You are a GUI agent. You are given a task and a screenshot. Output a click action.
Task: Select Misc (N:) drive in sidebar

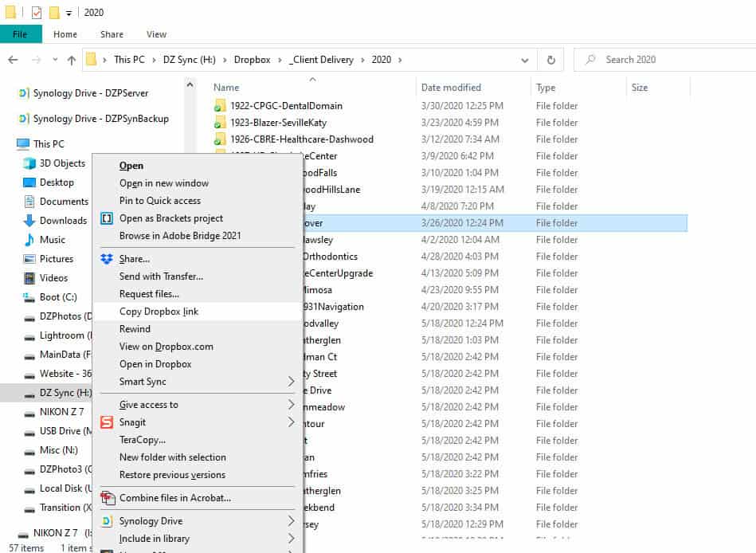click(58, 450)
